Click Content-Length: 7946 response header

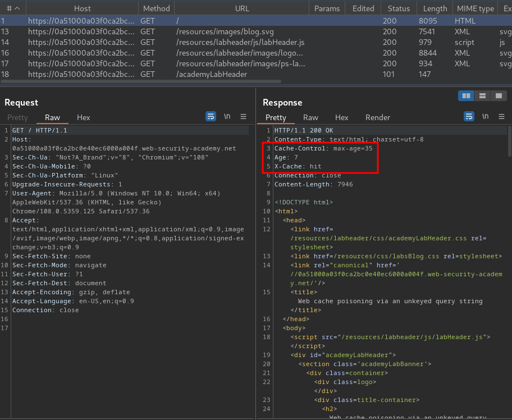pyautogui.click(x=313, y=184)
